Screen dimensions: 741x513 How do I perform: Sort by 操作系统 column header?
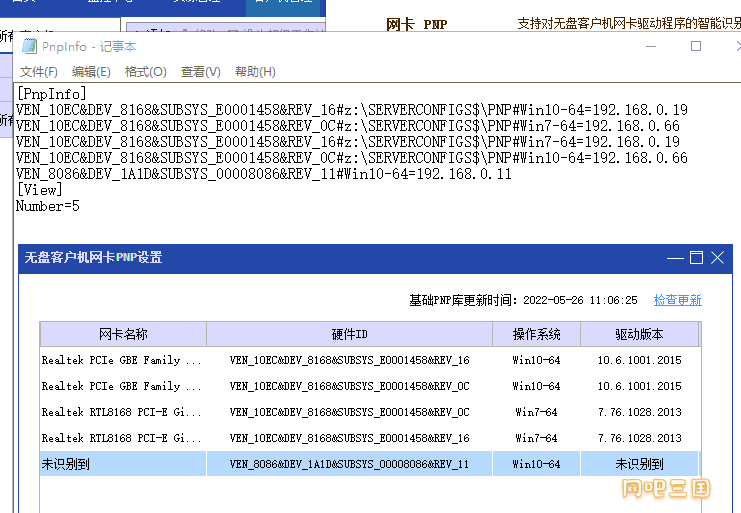click(536, 334)
